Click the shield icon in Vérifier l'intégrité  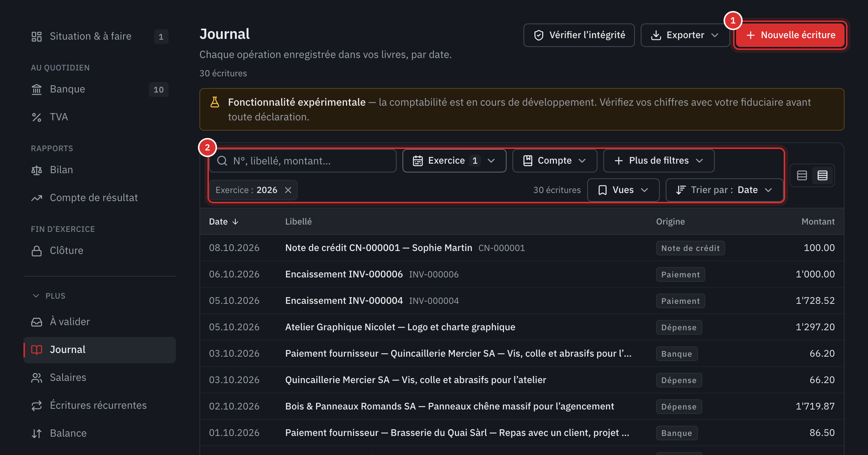tap(539, 35)
